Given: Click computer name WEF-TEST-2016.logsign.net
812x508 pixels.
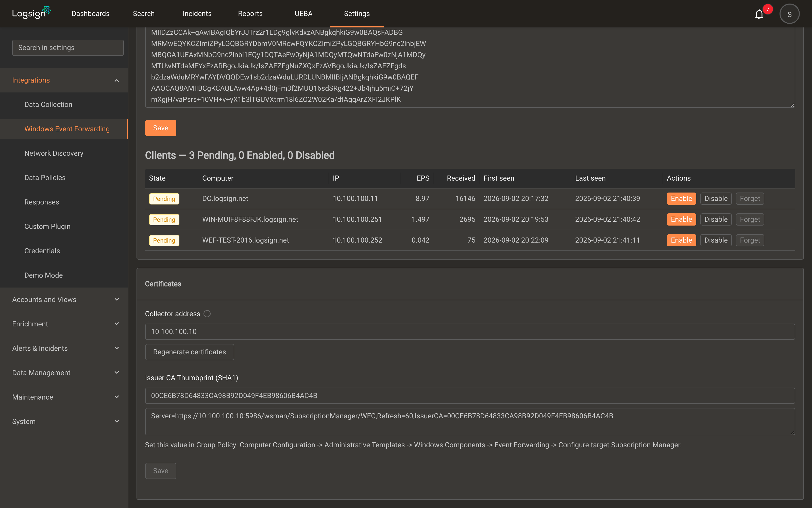Looking at the screenshot, I should click(x=245, y=240).
